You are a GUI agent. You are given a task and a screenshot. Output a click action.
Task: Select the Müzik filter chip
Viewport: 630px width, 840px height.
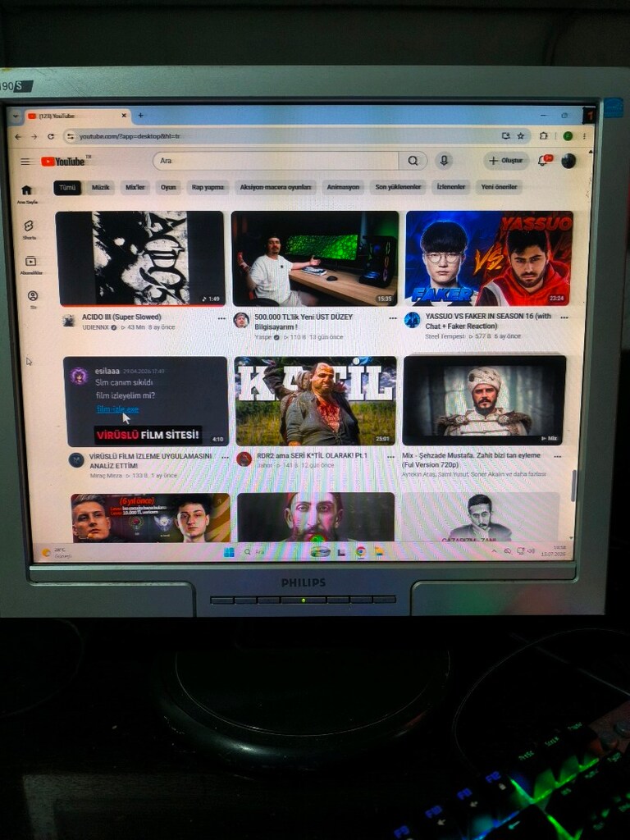pos(101,188)
